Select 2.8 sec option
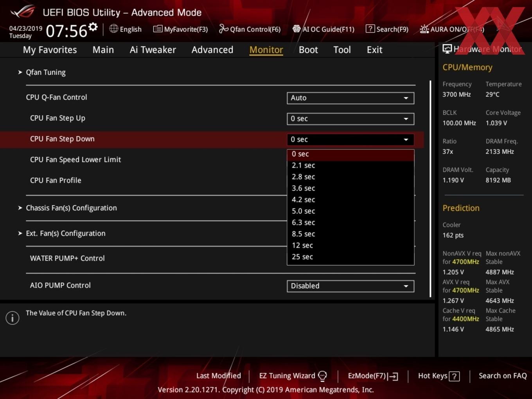The height and width of the screenshot is (399, 532). (x=350, y=177)
